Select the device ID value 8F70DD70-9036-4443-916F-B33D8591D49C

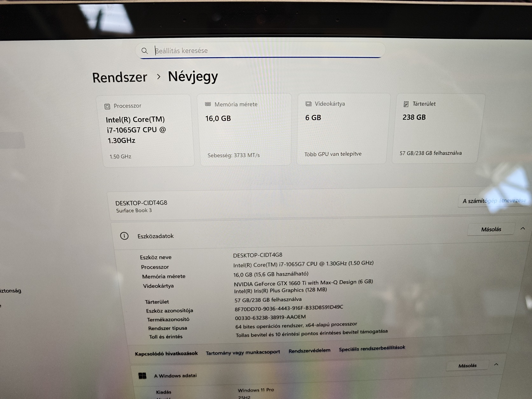(x=289, y=308)
